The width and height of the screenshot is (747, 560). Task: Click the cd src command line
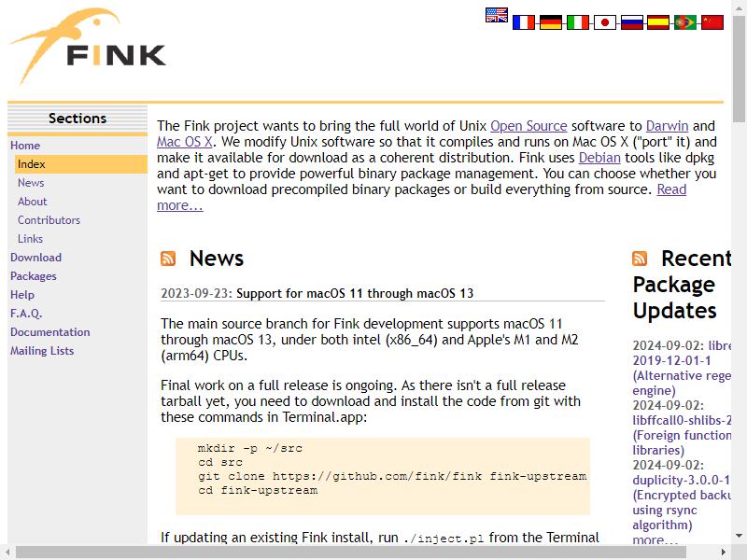pos(220,462)
